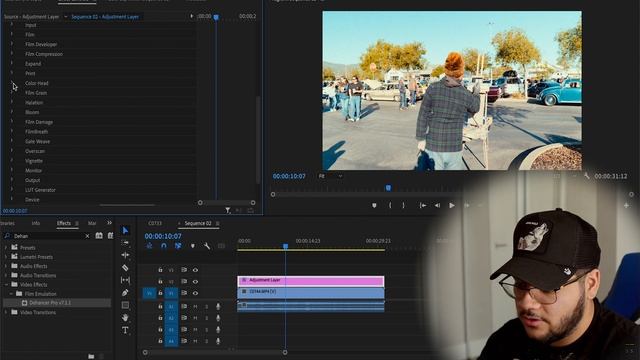Mute audio track A1

(x=195, y=306)
